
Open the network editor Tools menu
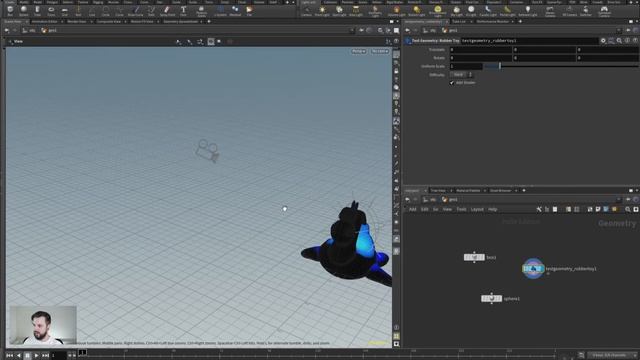pos(461,209)
